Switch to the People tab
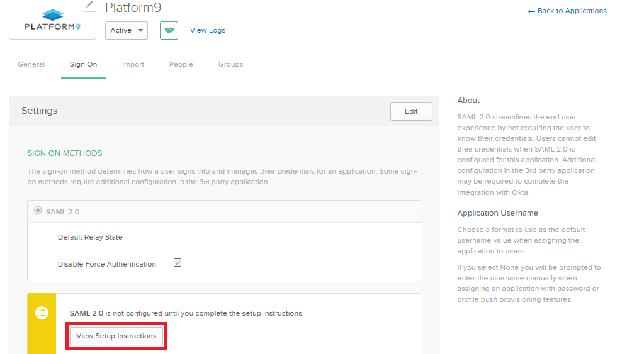Viewport: 644px width, 354px height. pos(181,64)
